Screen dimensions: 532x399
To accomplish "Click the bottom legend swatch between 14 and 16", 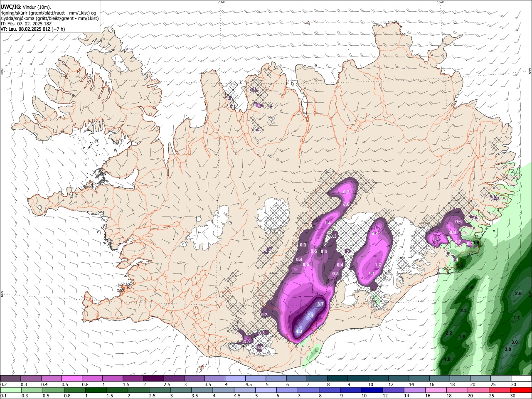I will (415, 390).
